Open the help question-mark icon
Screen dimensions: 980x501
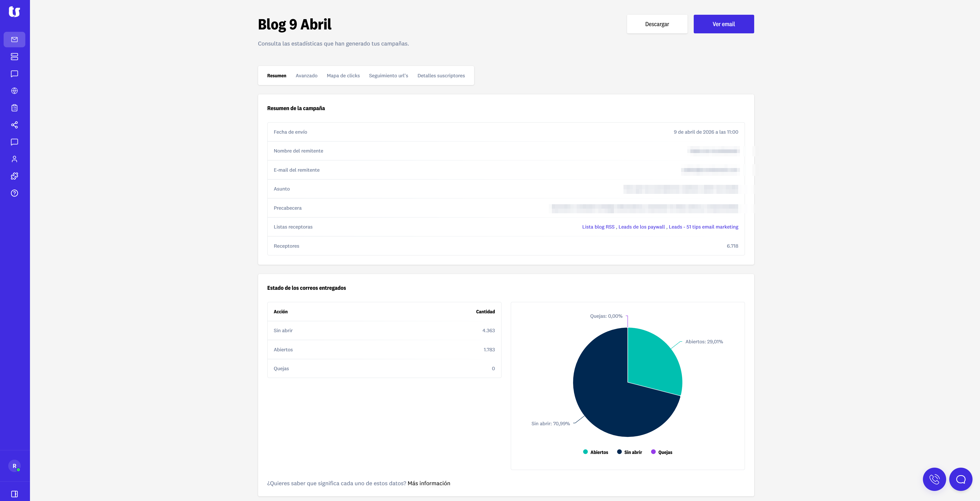coord(14,193)
